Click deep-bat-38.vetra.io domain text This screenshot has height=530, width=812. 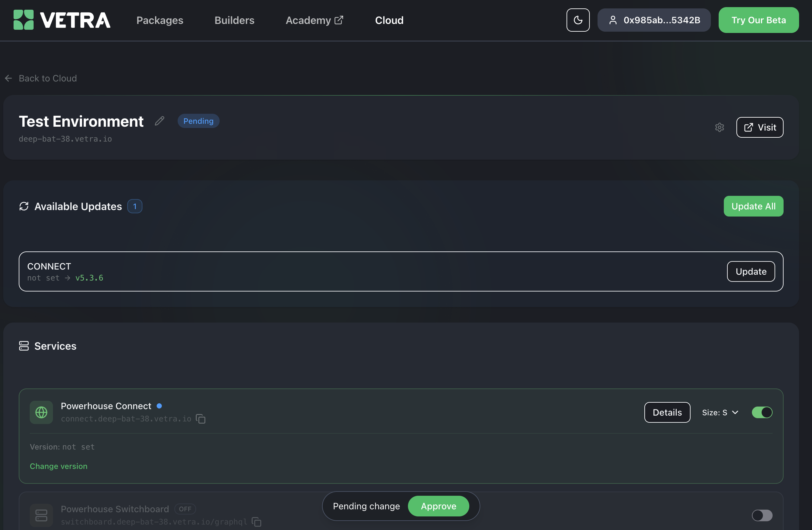click(65, 139)
